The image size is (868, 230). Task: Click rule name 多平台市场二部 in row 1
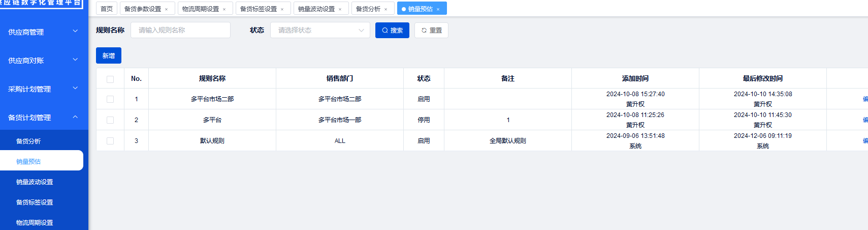(212, 99)
